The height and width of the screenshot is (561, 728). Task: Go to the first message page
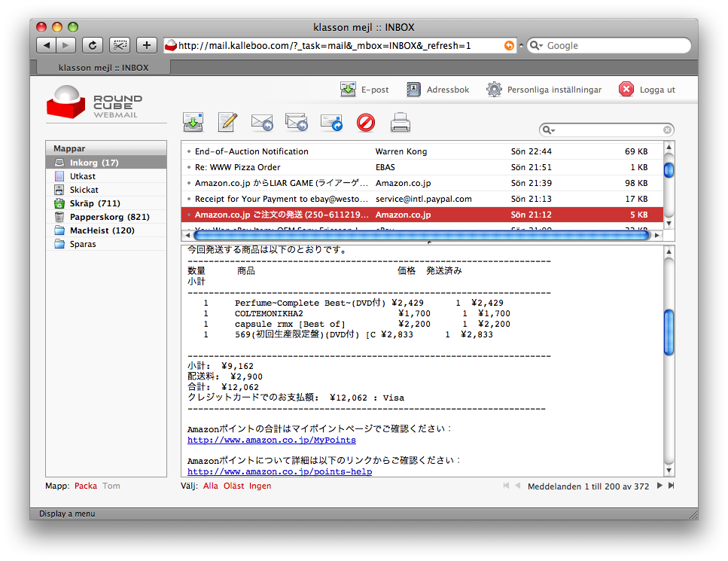point(506,486)
